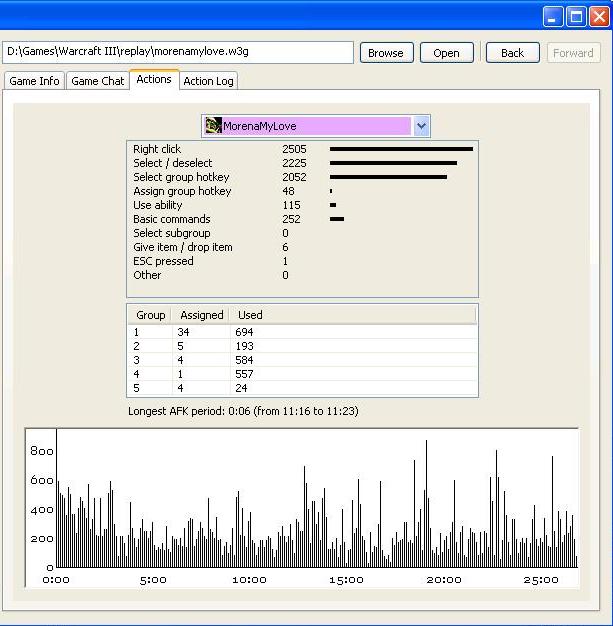Click the replay file path field
The width and height of the screenshot is (613, 626).
coord(178,52)
